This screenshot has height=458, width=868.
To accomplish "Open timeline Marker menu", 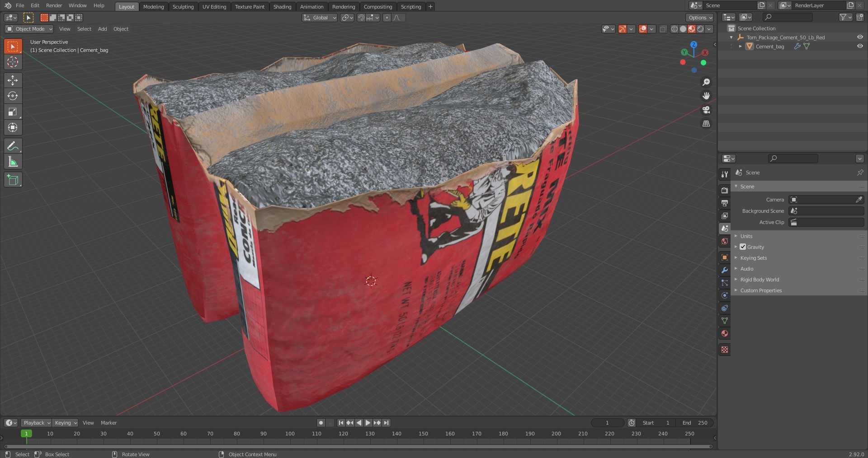I will 108,423.
